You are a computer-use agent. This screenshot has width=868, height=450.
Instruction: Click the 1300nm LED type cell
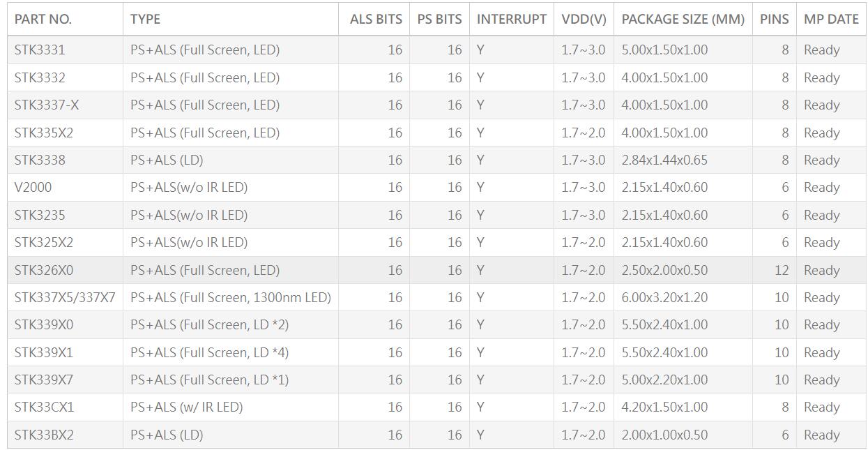pos(230,298)
